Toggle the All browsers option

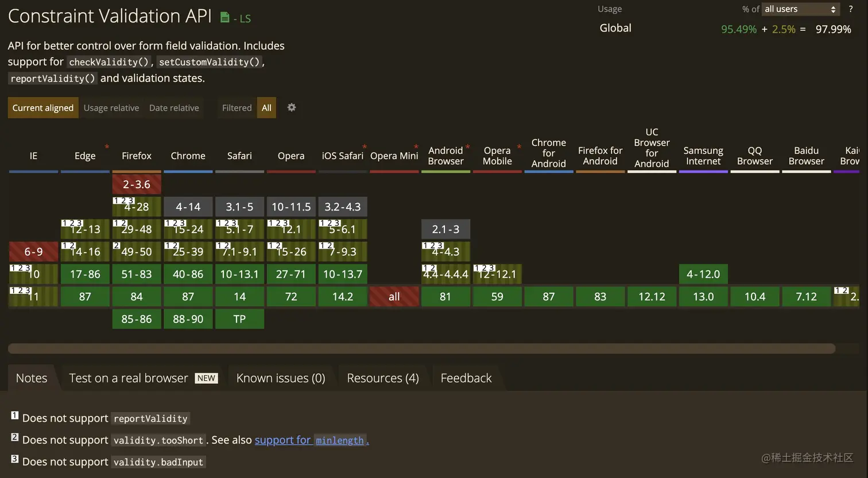click(x=266, y=108)
